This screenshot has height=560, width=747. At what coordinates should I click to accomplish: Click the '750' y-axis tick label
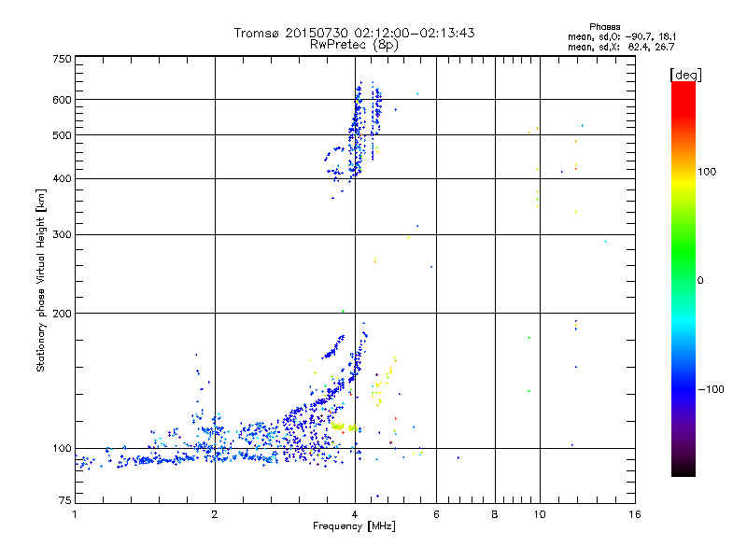coord(62,59)
